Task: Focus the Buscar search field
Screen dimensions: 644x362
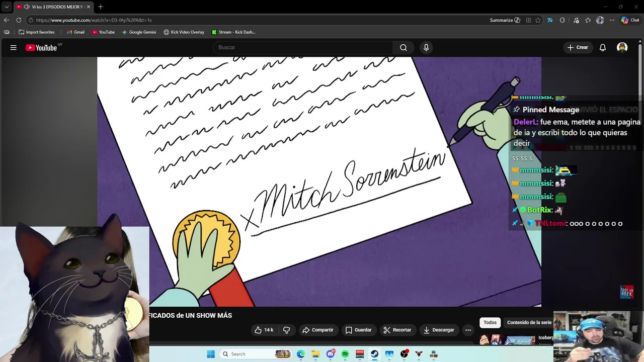Action: (303, 47)
